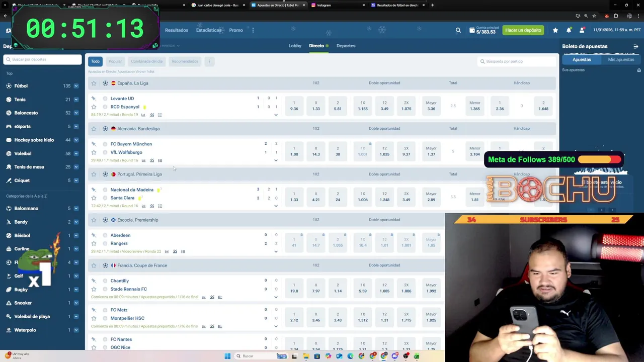Click the wallet icon next to account balance
Image resolution: width=644 pixels, height=362 pixels.
471,30
